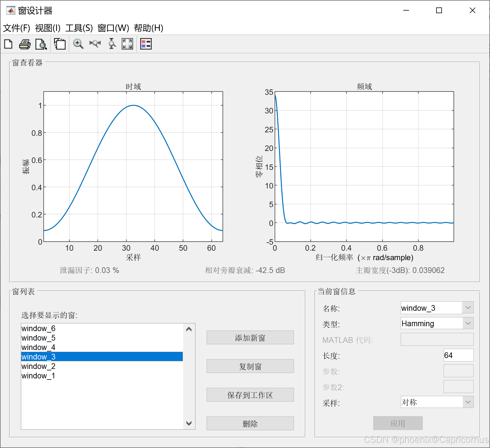Image resolution: width=490 pixels, height=448 pixels.
Task: Click the Full View Analysis toolbar icon
Action: click(60, 44)
